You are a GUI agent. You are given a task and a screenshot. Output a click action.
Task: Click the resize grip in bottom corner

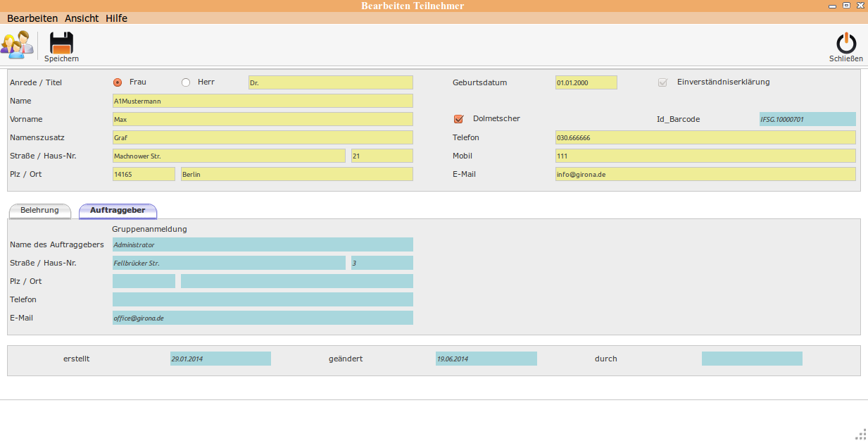[x=860, y=433]
